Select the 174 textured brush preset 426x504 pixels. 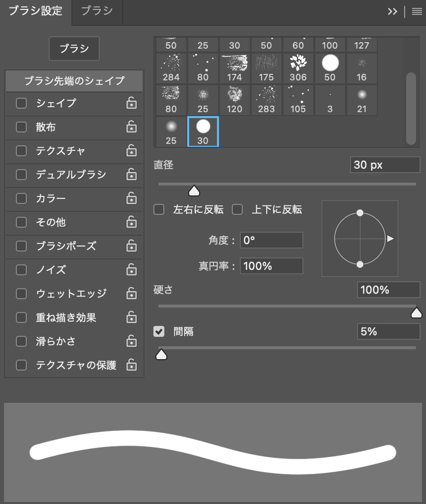click(234, 68)
